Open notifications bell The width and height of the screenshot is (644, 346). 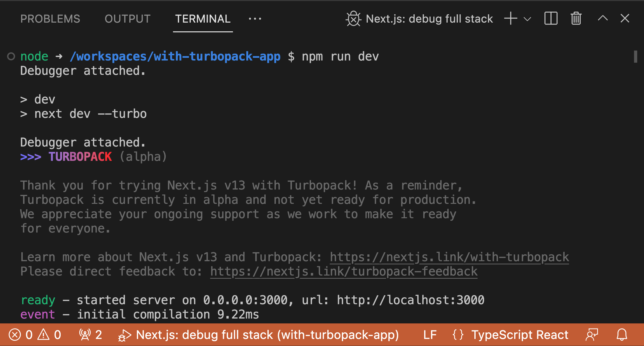(x=622, y=335)
